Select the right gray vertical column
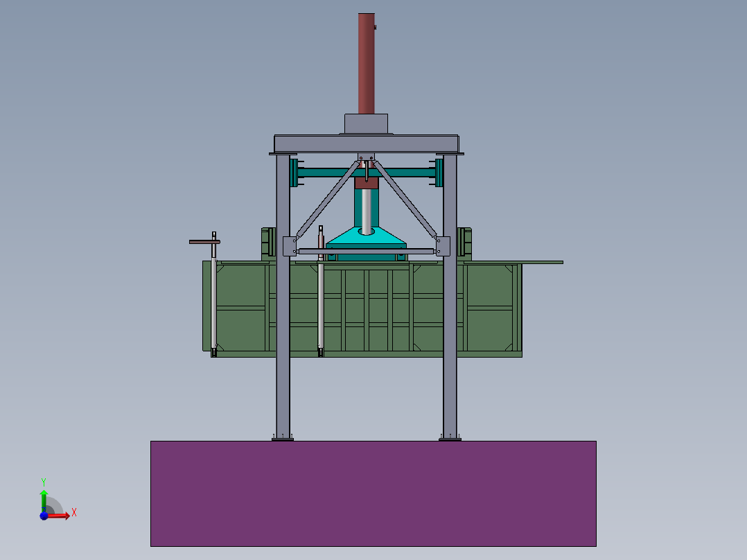Image resolution: width=747 pixels, height=560 pixels. (x=450, y=295)
